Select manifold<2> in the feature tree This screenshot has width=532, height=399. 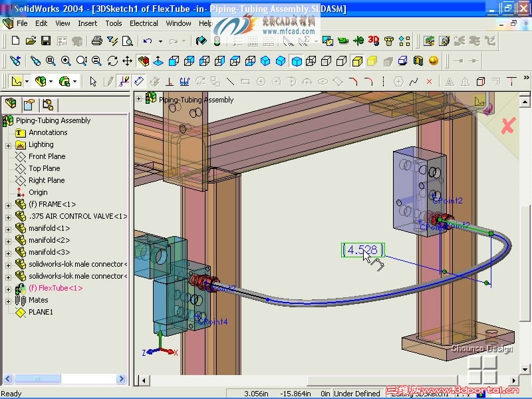(49, 240)
